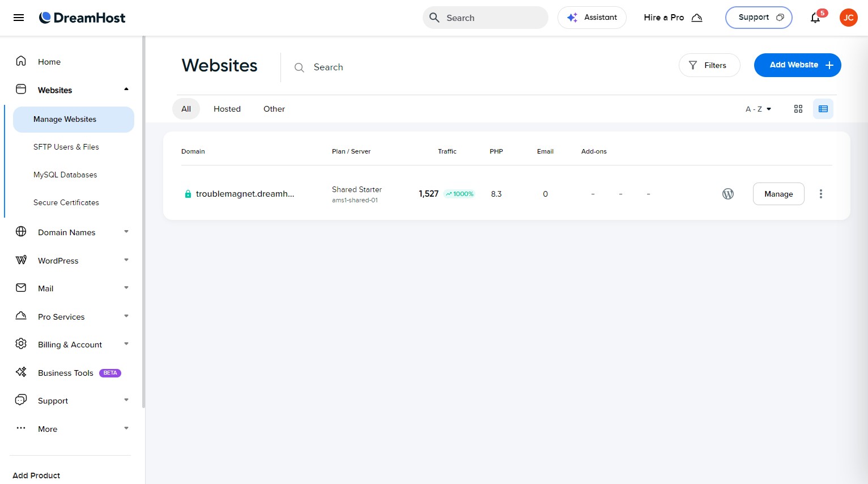Click the Home sidebar icon
This screenshot has height=484, width=868.
pos(21,61)
